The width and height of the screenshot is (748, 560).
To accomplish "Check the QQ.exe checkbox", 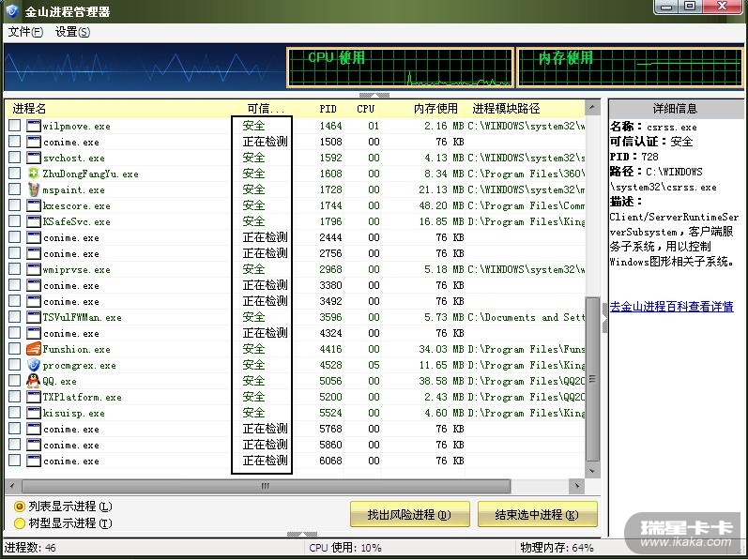I will tap(15, 380).
